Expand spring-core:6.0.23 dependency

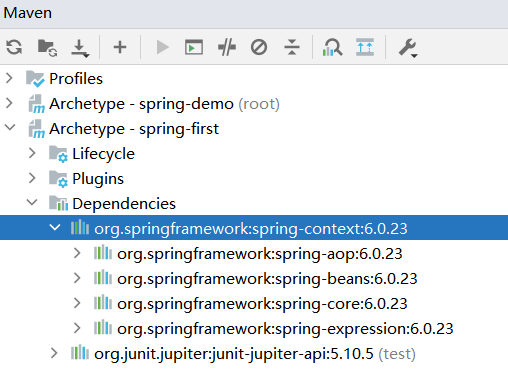[x=77, y=303]
